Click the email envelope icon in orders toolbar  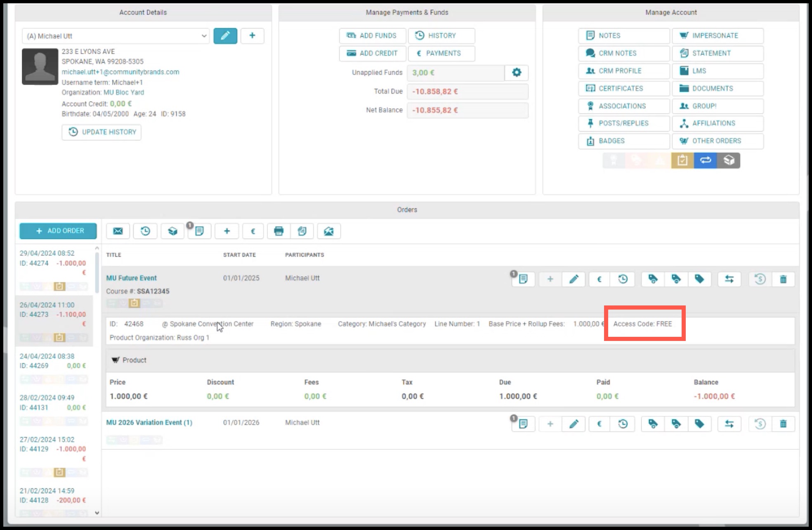click(118, 231)
